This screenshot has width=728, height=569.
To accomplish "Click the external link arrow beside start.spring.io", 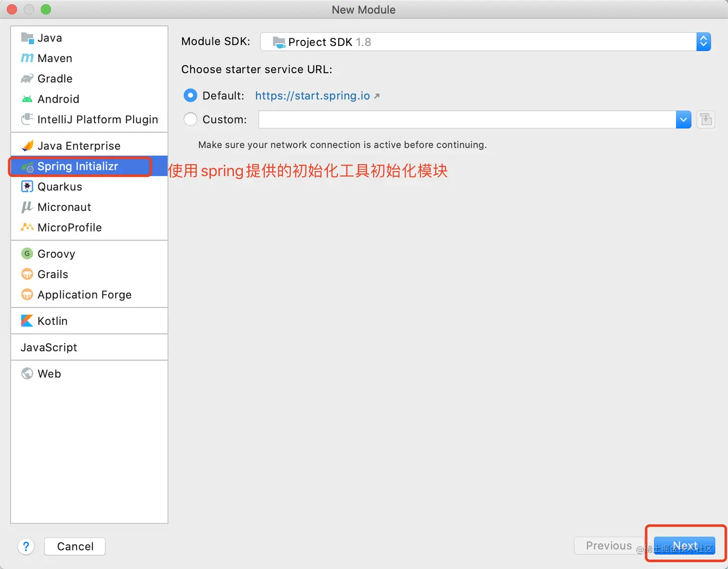I will point(377,96).
